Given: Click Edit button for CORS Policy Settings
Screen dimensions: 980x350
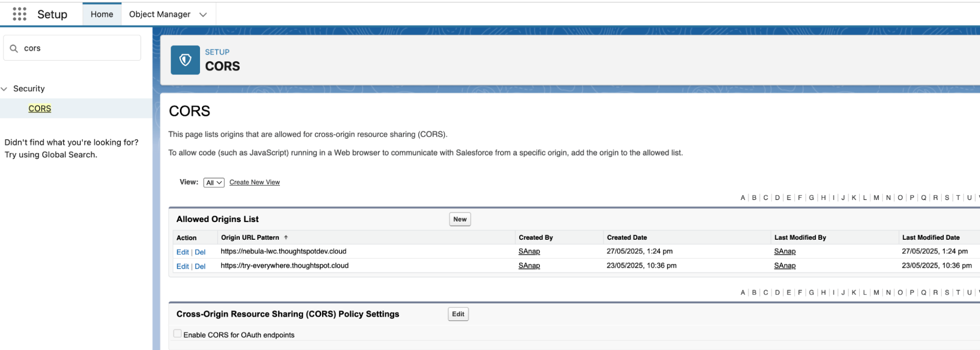Looking at the screenshot, I should click(x=458, y=314).
